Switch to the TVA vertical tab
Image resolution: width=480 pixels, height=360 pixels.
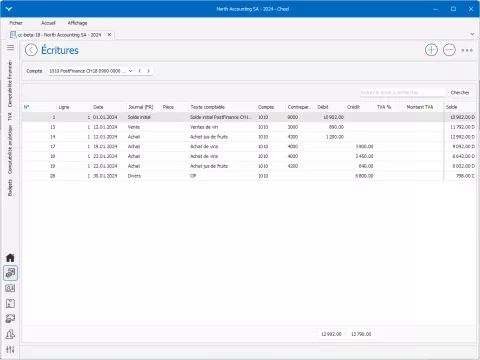(x=10, y=116)
